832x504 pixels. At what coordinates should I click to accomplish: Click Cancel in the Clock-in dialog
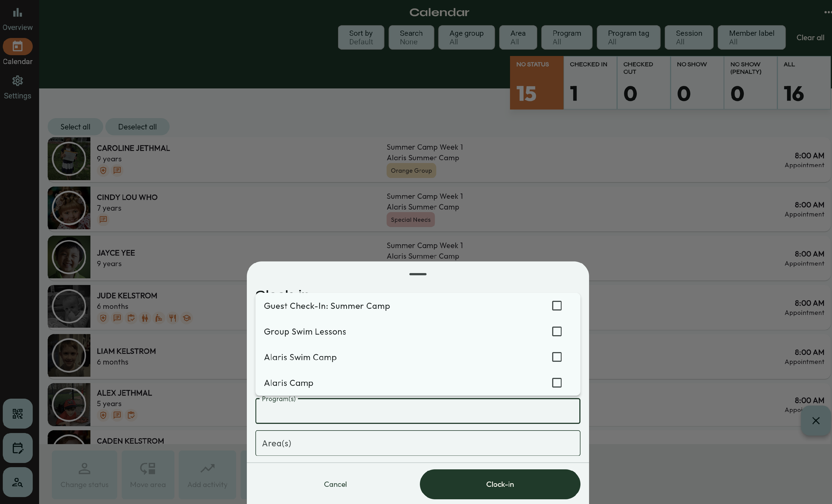[335, 484]
